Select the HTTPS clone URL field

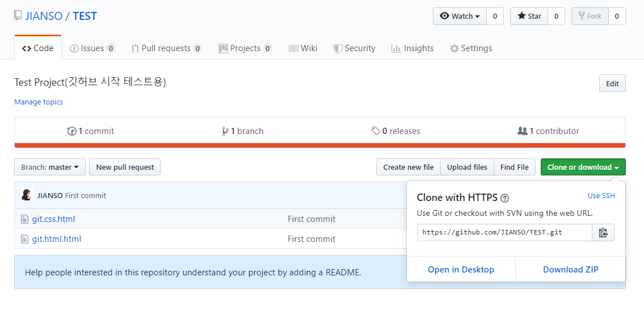(504, 232)
